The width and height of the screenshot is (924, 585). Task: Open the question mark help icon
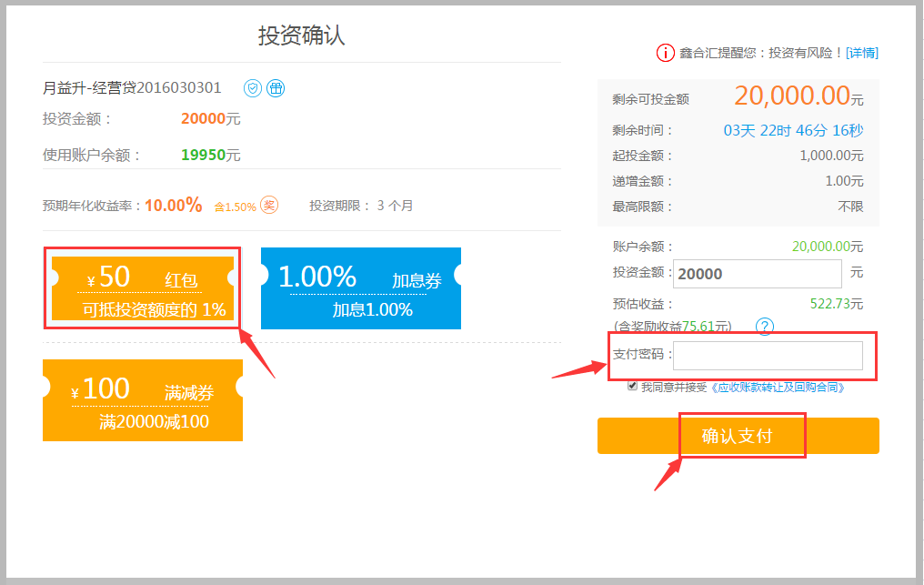pyautogui.click(x=765, y=326)
